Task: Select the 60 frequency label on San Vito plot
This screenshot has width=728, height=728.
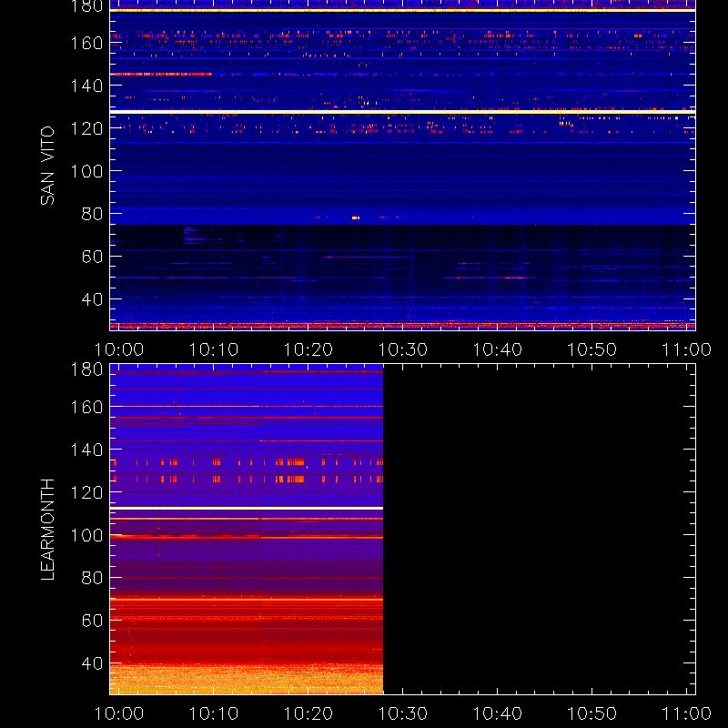Action: 92,257
